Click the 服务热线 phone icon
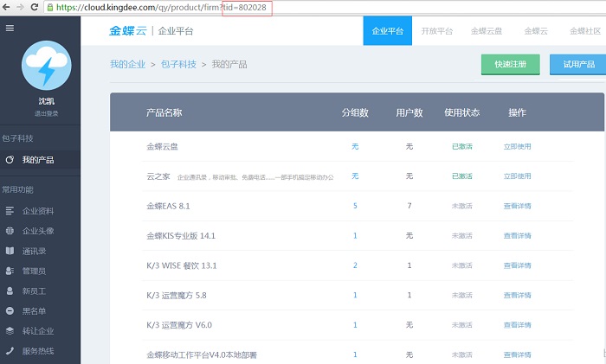The image size is (606, 364). pos(10,350)
